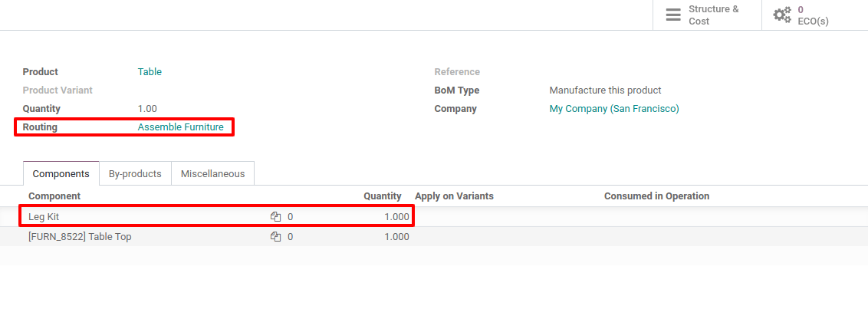Viewport: 868px width, 319px height.
Task: Open the Table product link
Action: pos(150,72)
